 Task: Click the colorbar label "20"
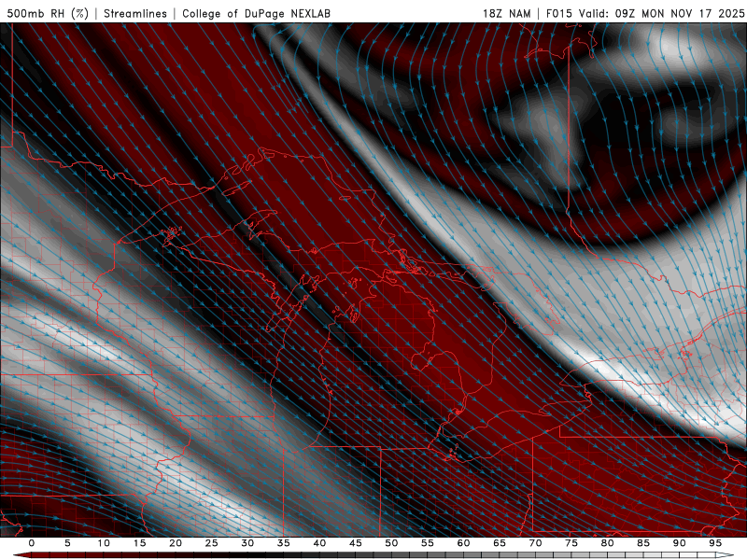point(176,543)
